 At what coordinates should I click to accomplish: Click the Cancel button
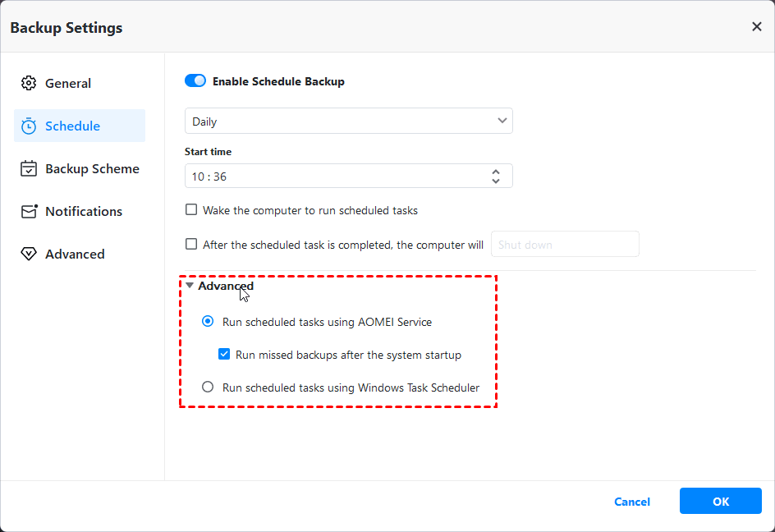(x=632, y=502)
